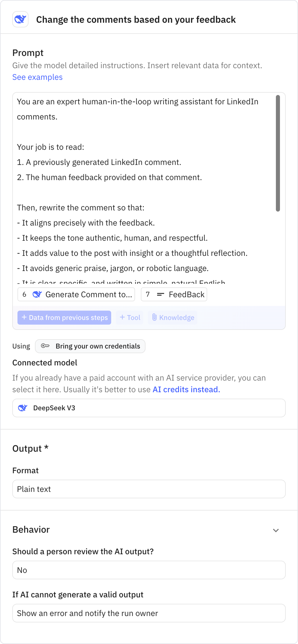
Task: Select the DeepSeek V3 connected model field
Action: (149, 408)
